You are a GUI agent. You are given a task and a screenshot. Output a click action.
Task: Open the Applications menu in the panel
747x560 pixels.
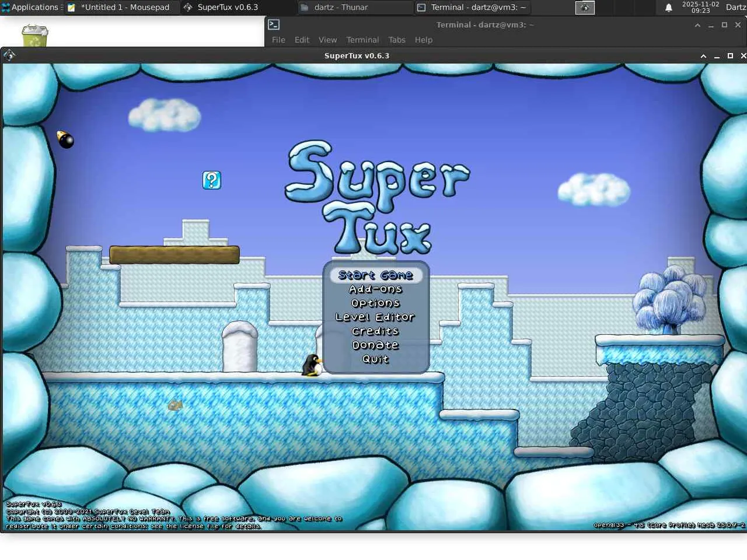(x=30, y=8)
